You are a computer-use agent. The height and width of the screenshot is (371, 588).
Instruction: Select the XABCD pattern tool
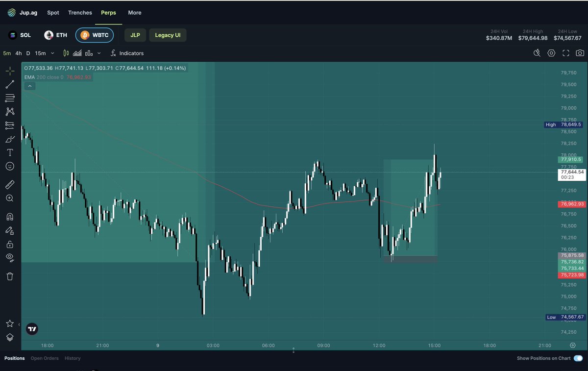click(10, 112)
